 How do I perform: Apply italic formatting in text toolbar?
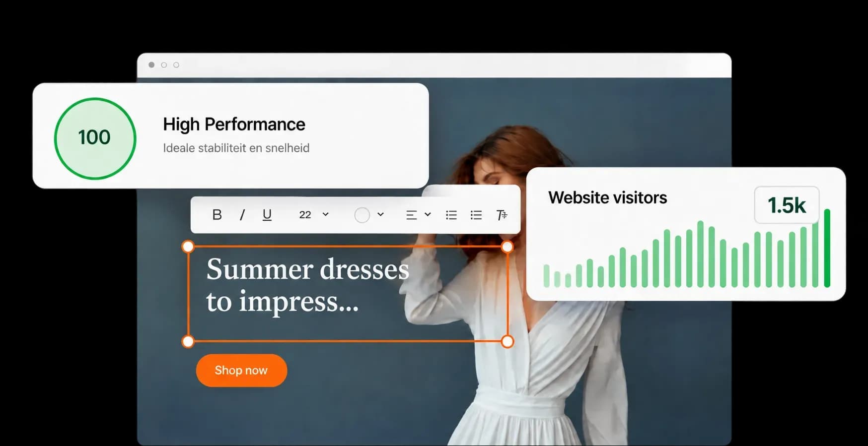(x=242, y=215)
